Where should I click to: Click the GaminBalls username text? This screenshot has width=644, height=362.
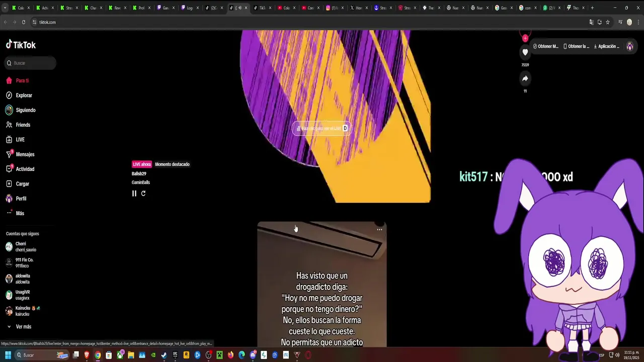click(141, 183)
